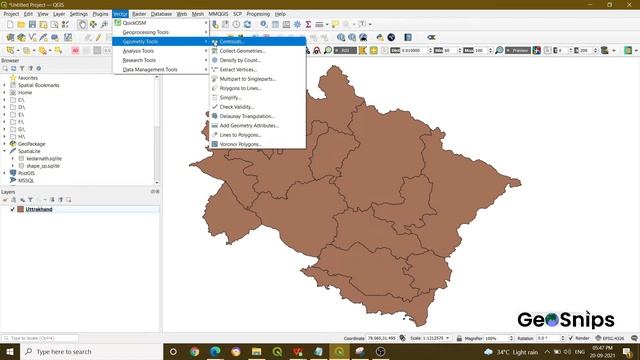Click the Windows Start button
Screen dimensions: 640x360
point(10,351)
